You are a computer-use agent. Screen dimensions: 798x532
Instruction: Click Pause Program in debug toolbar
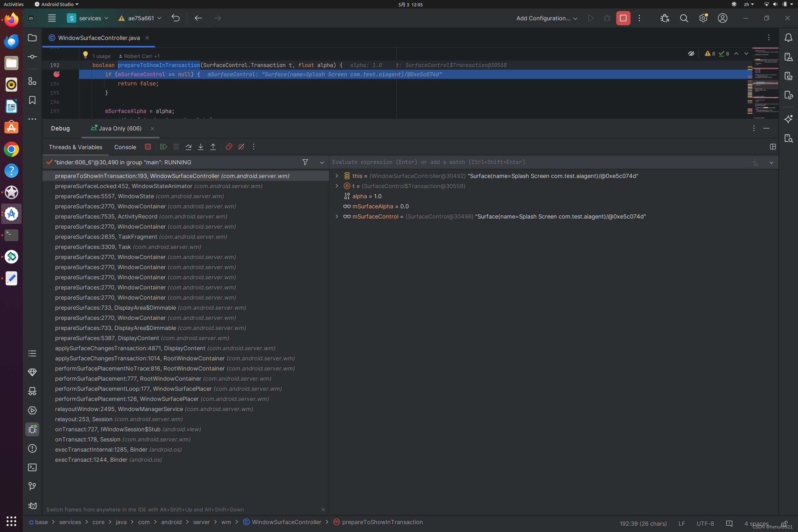tap(176, 147)
